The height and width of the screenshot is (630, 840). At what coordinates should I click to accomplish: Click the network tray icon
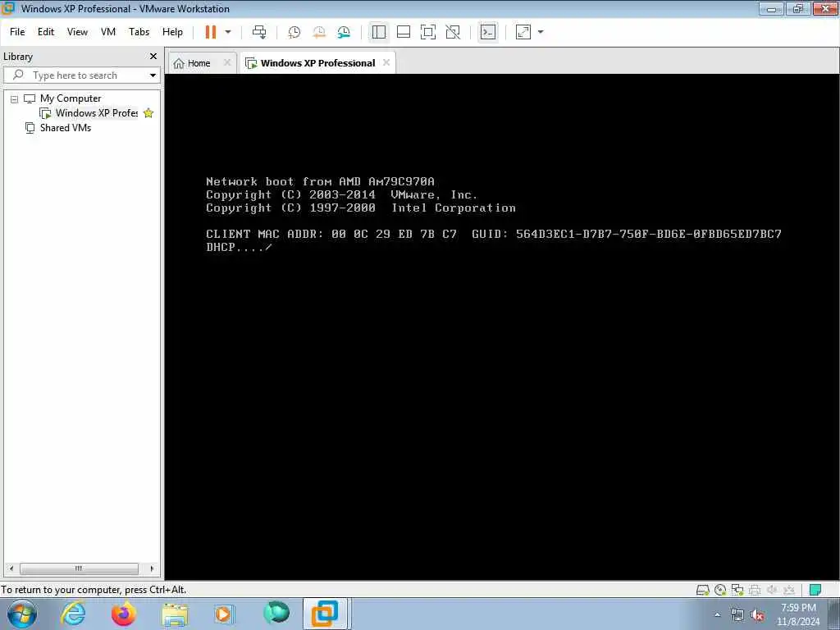pyautogui.click(x=737, y=614)
